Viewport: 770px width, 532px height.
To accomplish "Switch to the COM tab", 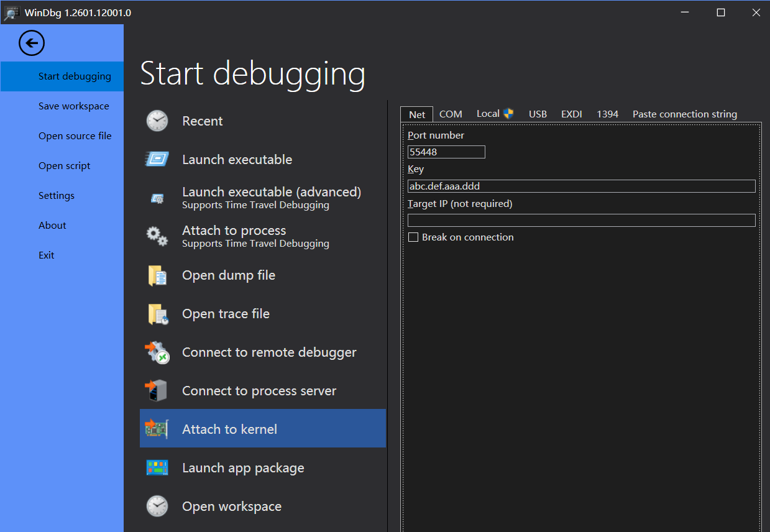I will (451, 114).
